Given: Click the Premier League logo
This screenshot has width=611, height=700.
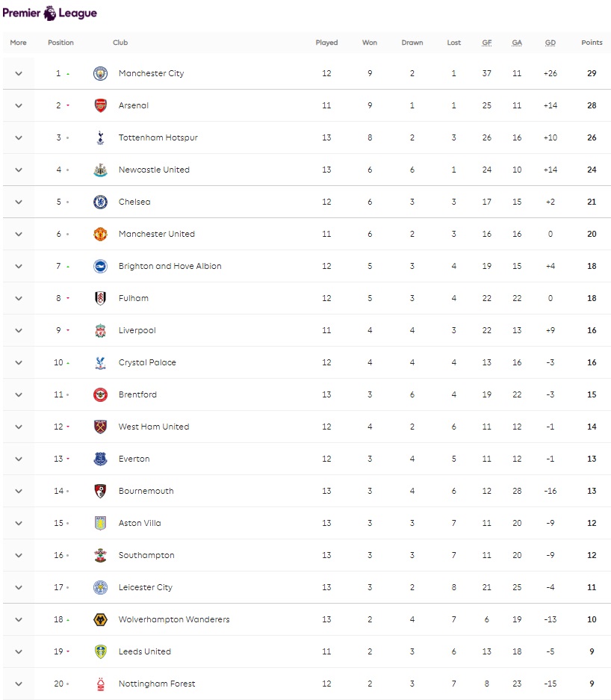Looking at the screenshot, I should tap(49, 13).
